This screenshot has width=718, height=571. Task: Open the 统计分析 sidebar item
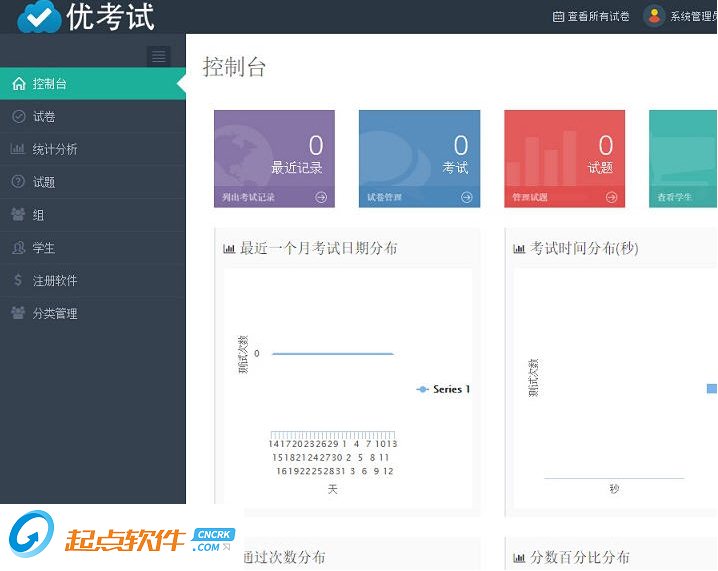[92, 149]
